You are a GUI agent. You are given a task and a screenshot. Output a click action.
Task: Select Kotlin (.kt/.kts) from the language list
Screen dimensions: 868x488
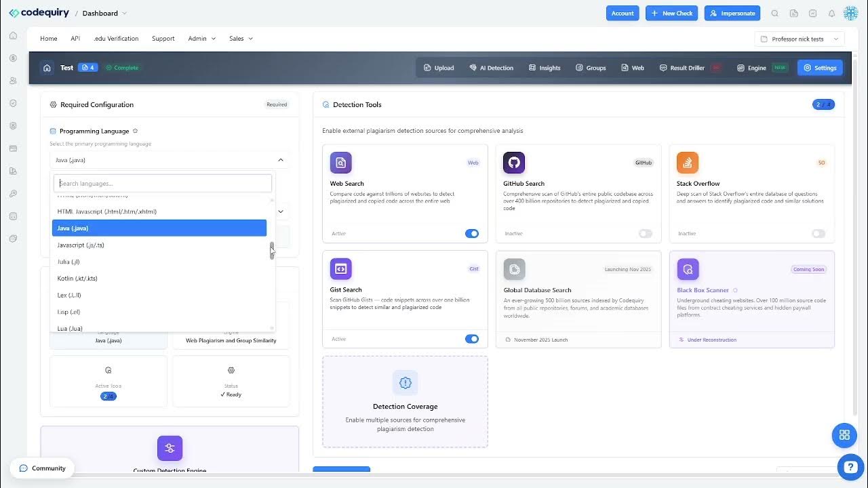tap(78, 278)
